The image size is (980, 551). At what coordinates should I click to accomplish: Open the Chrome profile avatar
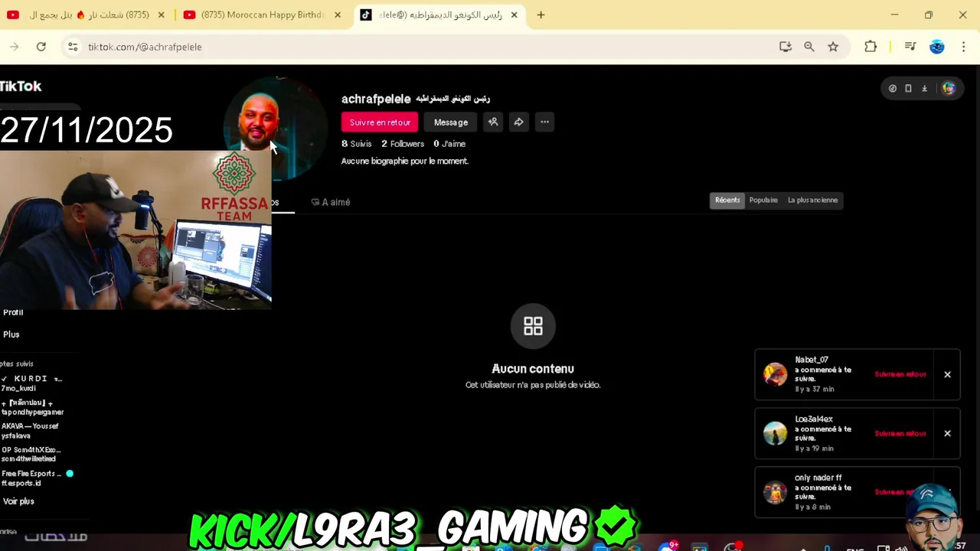coord(937,47)
